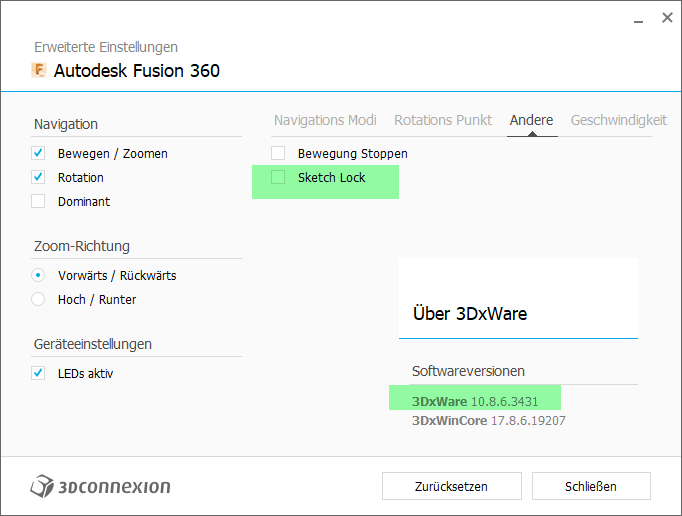Click the Autodesk Fusion 360 app icon
This screenshot has height=516, width=682.
pos(40,70)
